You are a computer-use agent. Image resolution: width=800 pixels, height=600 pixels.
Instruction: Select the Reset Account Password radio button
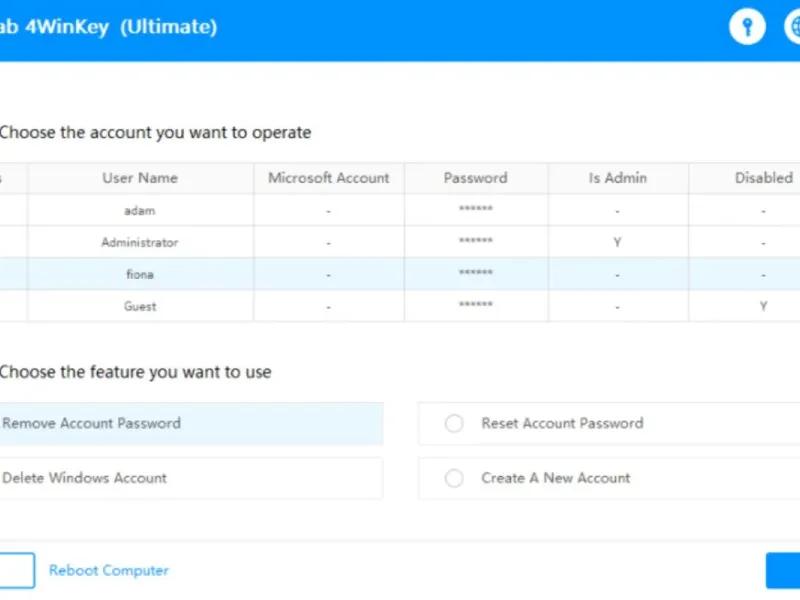tap(454, 423)
